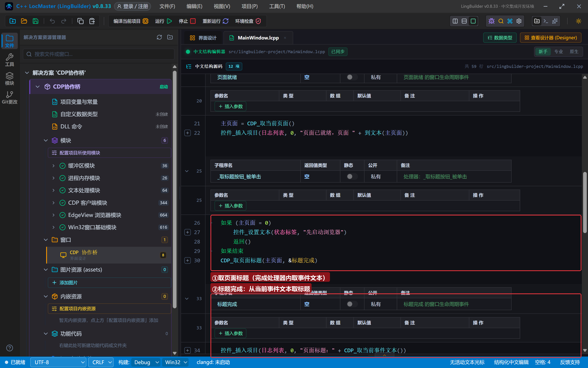Click 配置项目所使用模块 item
This screenshot has height=368, width=588.
click(x=110, y=153)
